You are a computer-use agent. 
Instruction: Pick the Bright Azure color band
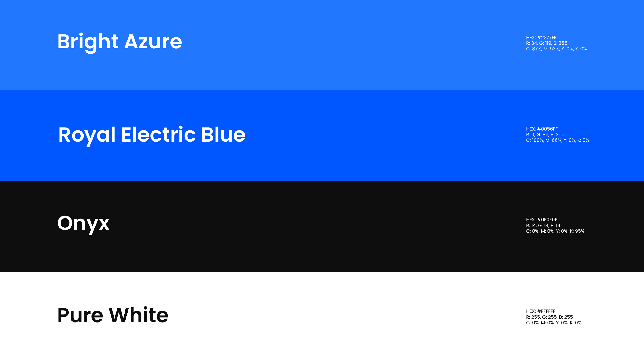[x=322, y=45]
